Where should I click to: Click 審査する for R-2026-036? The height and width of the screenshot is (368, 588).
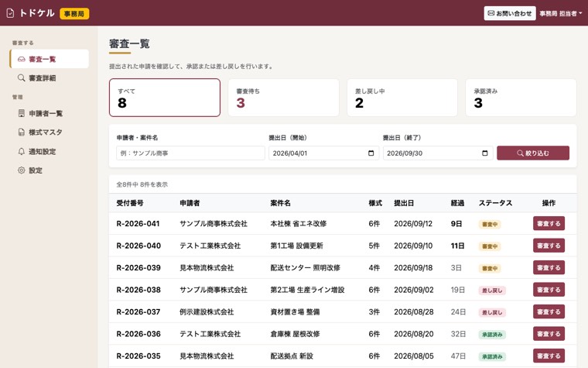click(549, 334)
